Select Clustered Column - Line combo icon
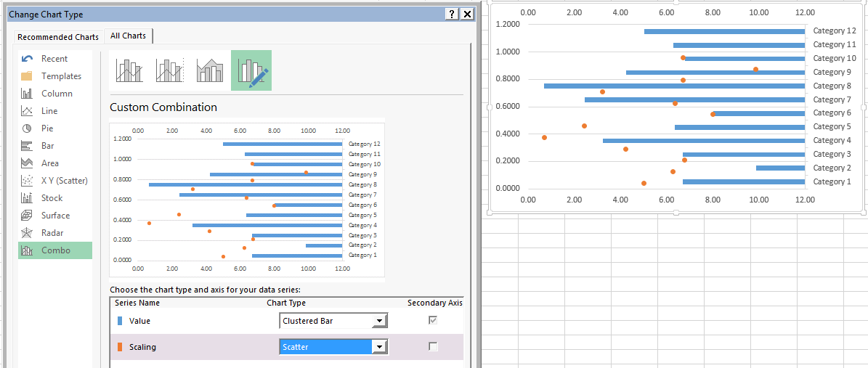This screenshot has height=368, width=868. tap(129, 70)
